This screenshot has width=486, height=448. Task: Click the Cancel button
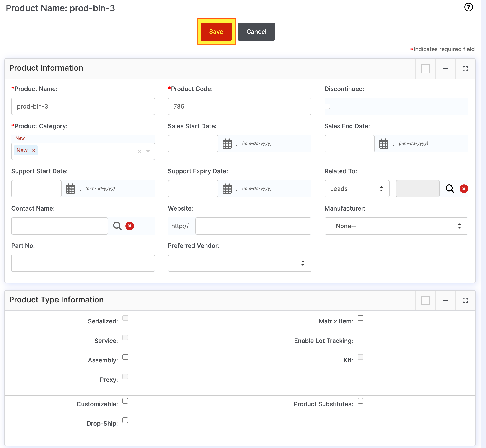tap(256, 31)
